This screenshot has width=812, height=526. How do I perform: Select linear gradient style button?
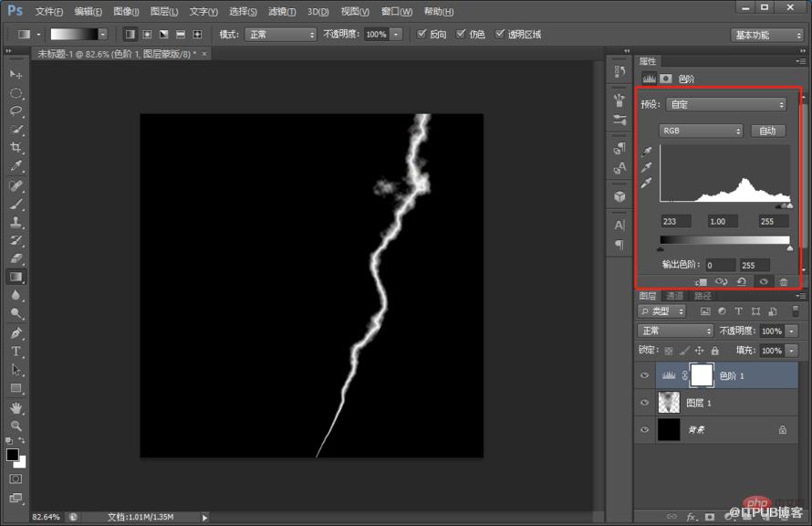point(130,34)
